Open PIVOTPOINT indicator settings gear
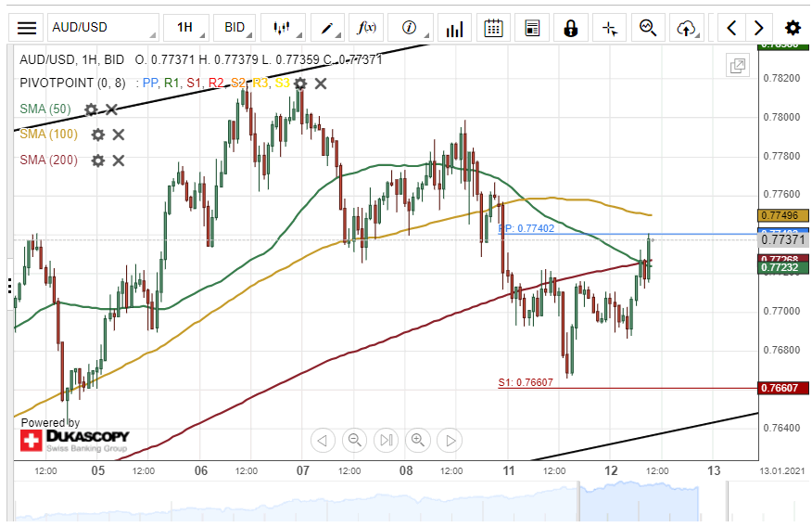 tap(300, 84)
